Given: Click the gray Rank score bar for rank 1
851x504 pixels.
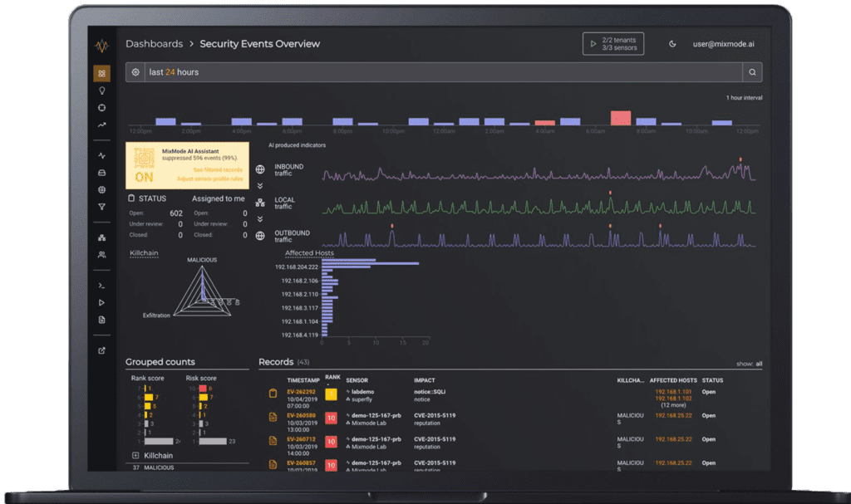Looking at the screenshot, I should pyautogui.click(x=159, y=441).
